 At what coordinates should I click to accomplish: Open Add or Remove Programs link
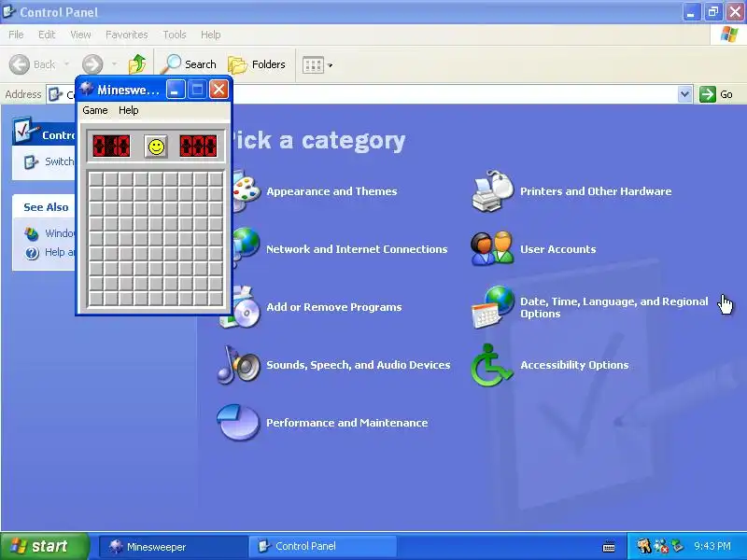point(334,307)
